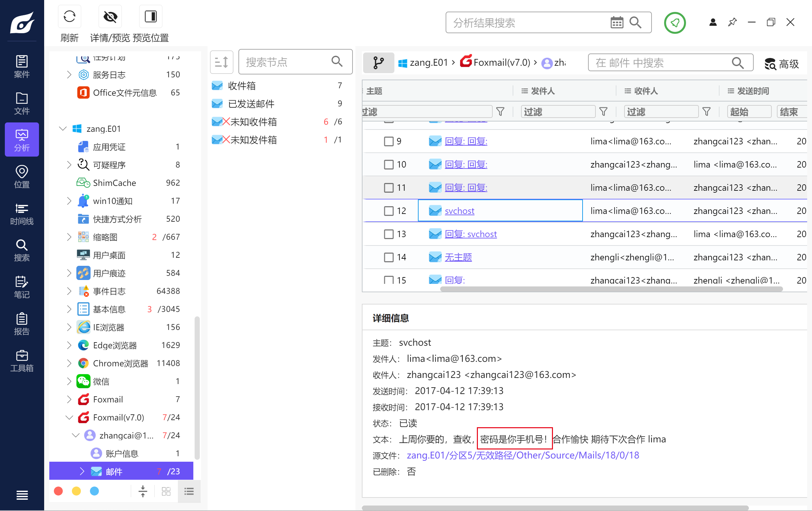Image resolution: width=812 pixels, height=511 pixels.
Task: Switch to list view icon
Action: coord(189,491)
